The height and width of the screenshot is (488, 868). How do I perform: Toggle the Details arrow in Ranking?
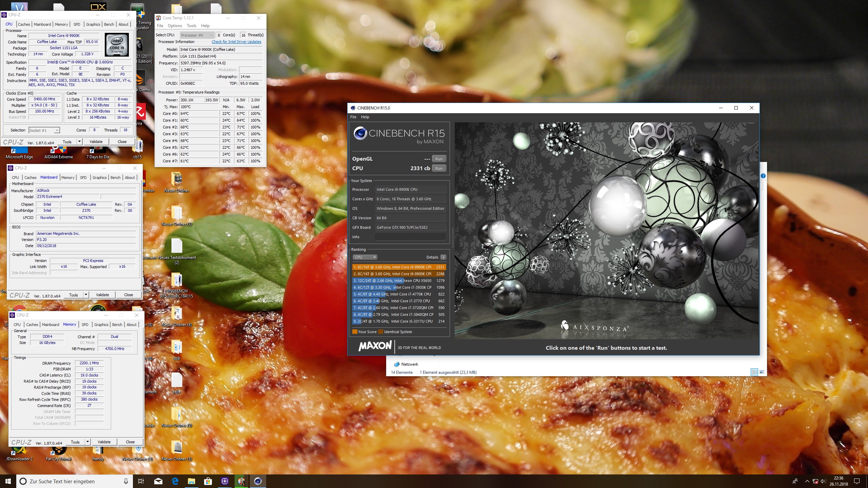(x=443, y=257)
